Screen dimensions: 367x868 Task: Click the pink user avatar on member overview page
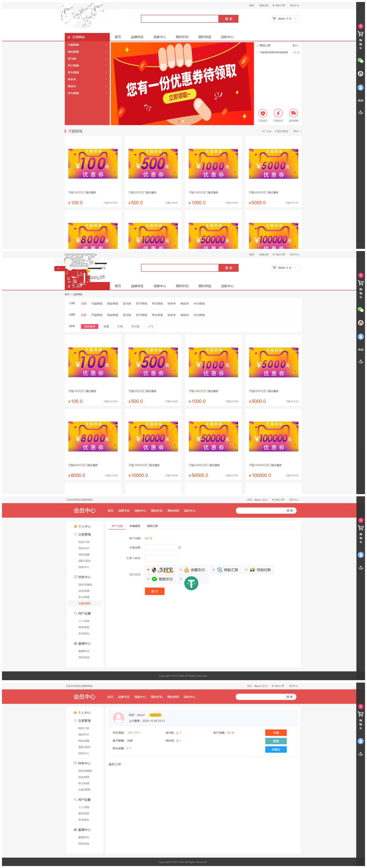pyautogui.click(x=118, y=718)
